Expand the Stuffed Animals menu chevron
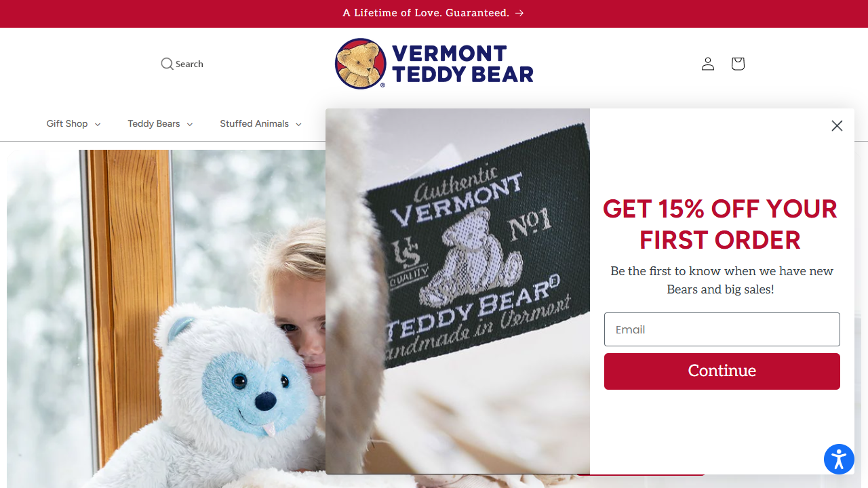Screen dimensions: 868x488 point(298,124)
